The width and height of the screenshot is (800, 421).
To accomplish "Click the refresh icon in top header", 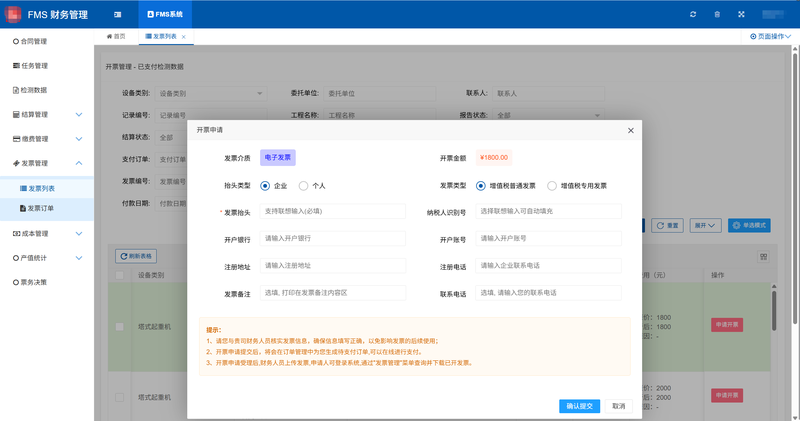I will tap(693, 14).
